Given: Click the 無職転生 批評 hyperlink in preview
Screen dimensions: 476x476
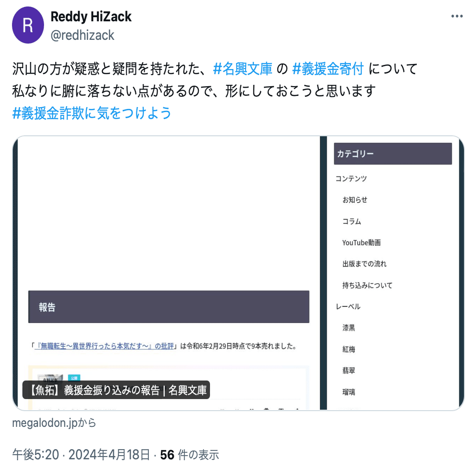Looking at the screenshot, I should tap(104, 346).
